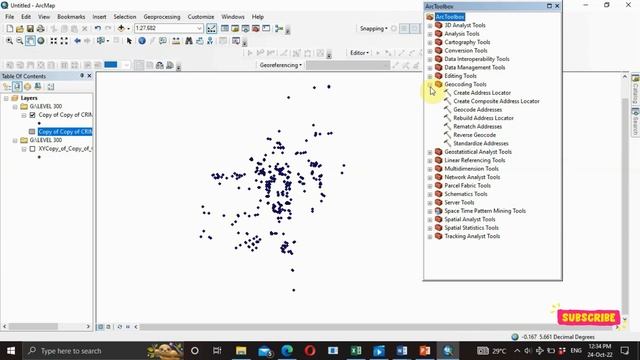Activate the Identify tool

point(142,41)
